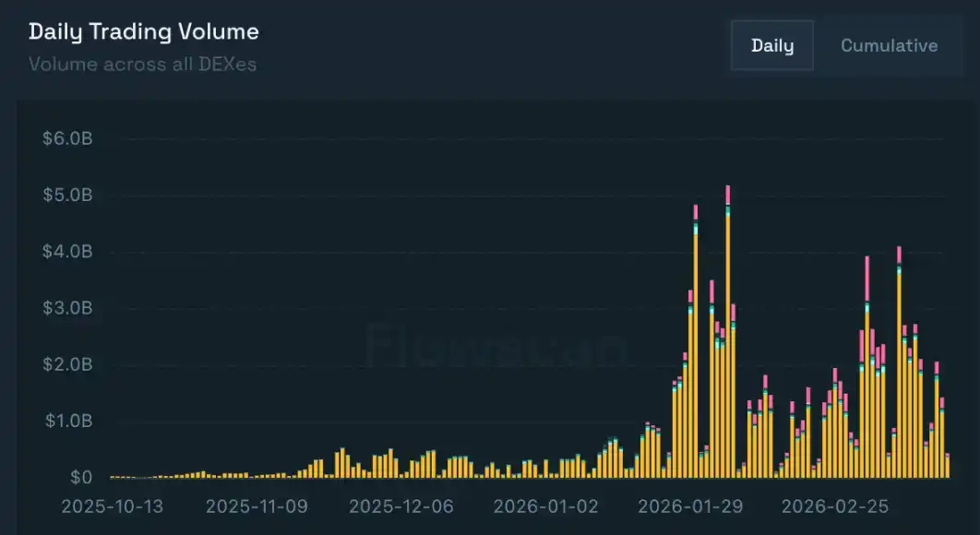Switch to the Cumulative view
This screenshot has width=980, height=535.
point(889,46)
